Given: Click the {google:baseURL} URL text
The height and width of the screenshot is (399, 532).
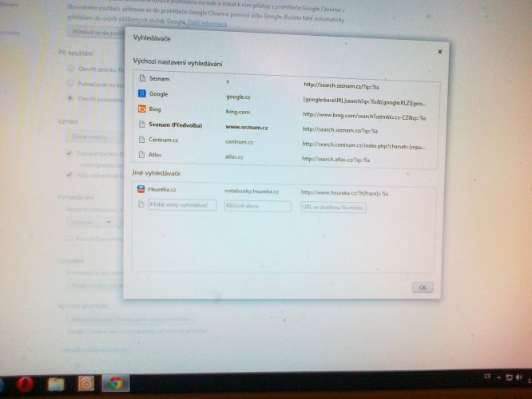Looking at the screenshot, I should click(364, 101).
